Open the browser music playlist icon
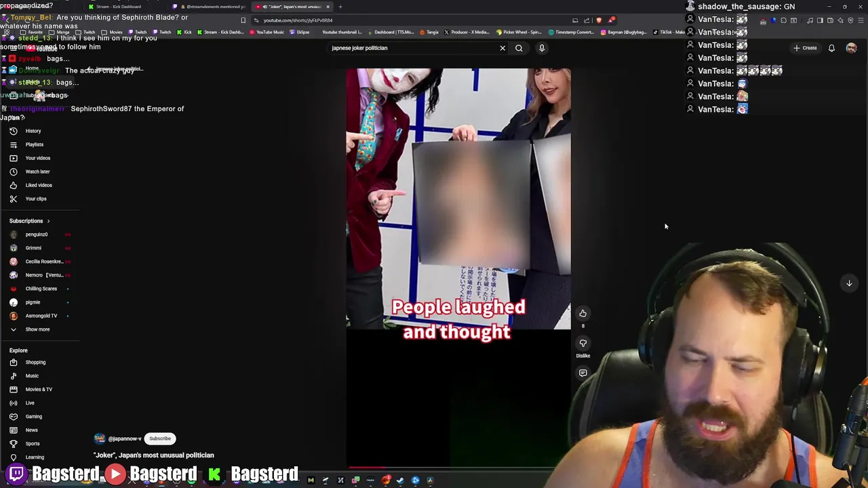868x488 pixels. (810, 20)
